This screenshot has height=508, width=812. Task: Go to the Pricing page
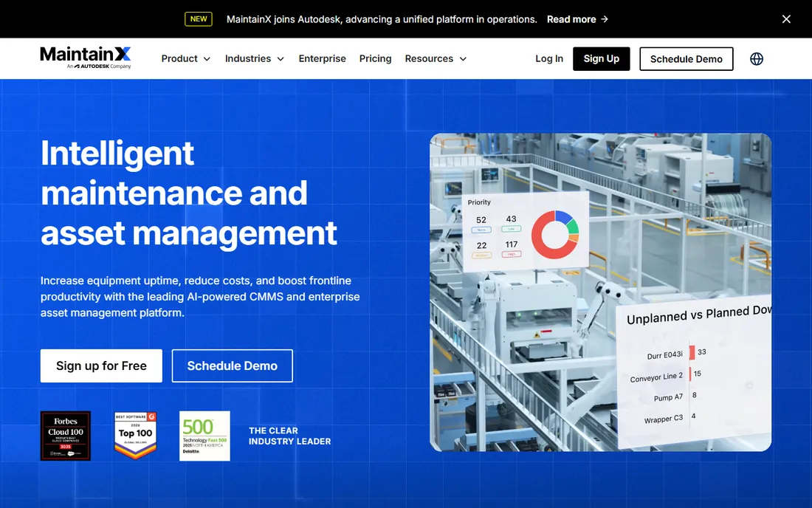pyautogui.click(x=376, y=59)
